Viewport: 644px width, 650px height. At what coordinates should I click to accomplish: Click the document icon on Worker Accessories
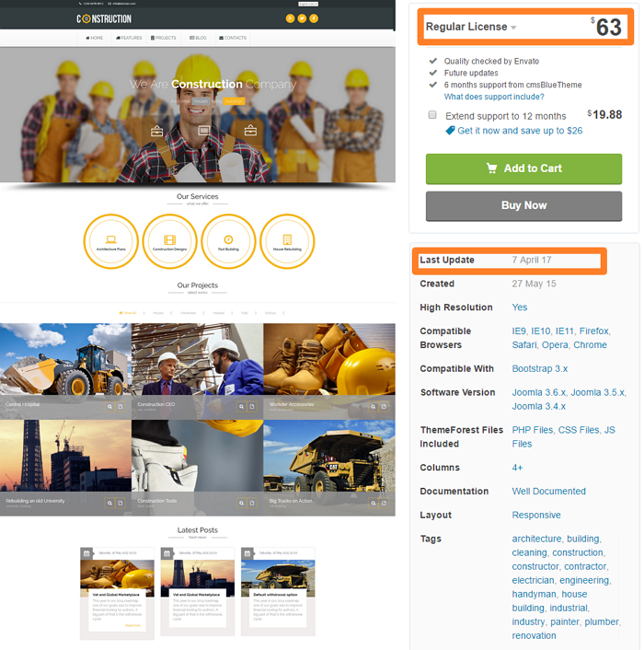pyautogui.click(x=384, y=407)
